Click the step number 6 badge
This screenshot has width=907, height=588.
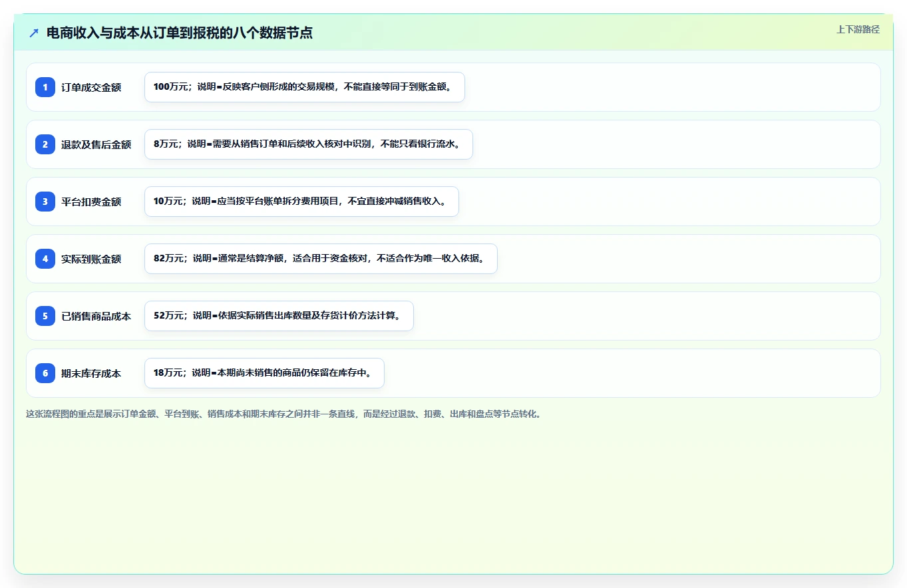tap(45, 373)
